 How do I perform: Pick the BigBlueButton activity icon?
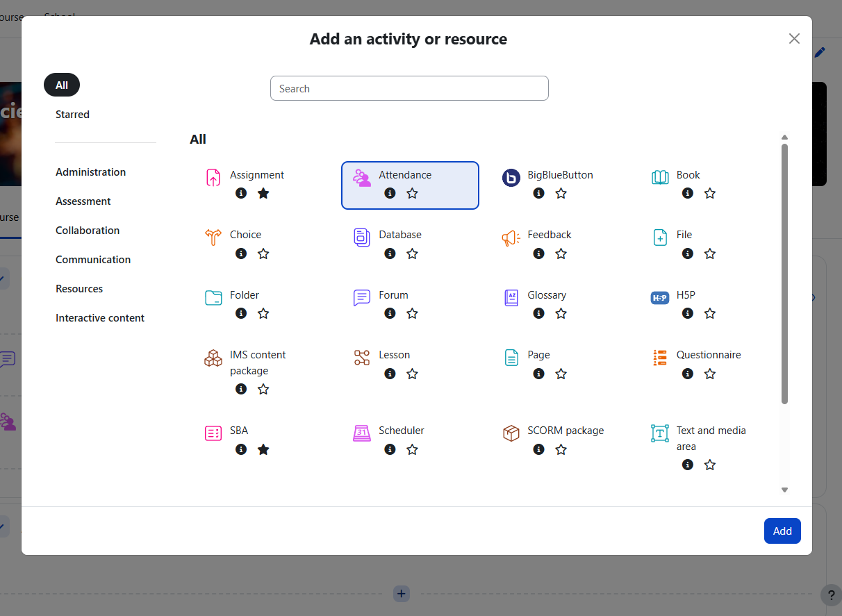511,178
